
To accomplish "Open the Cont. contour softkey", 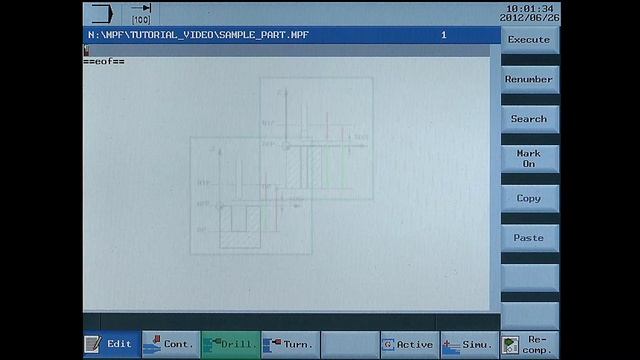I will 171,344.
